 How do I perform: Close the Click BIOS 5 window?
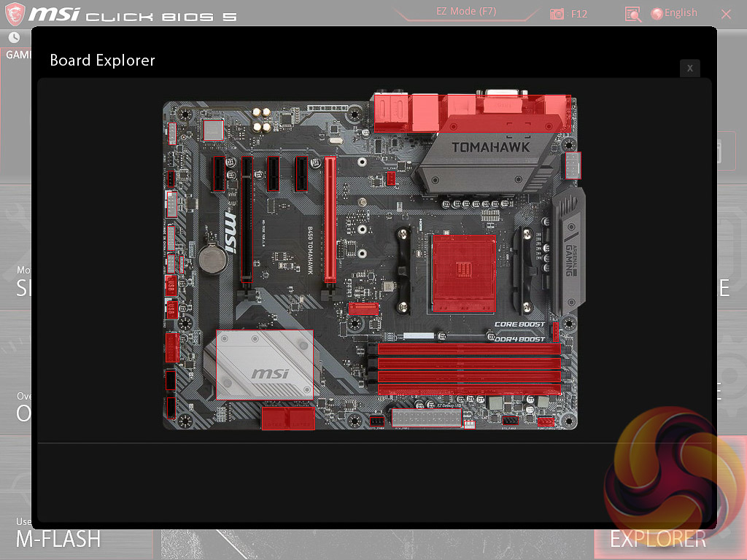[x=726, y=15]
